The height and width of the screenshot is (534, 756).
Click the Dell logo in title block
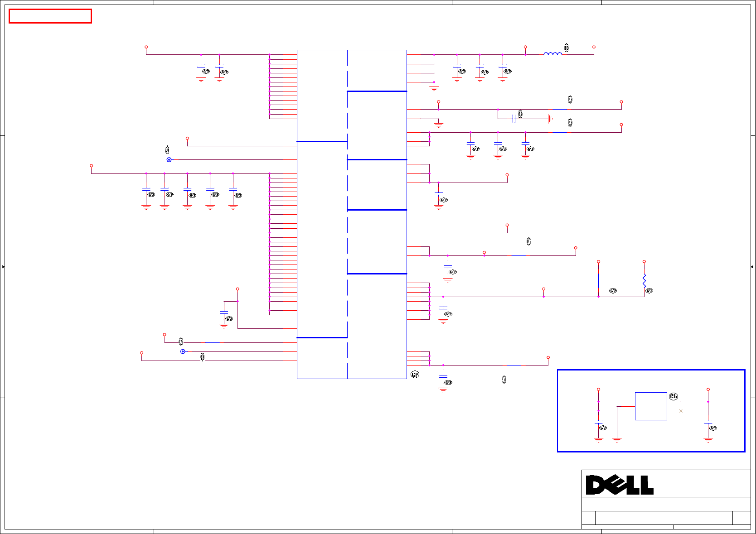[x=620, y=485]
